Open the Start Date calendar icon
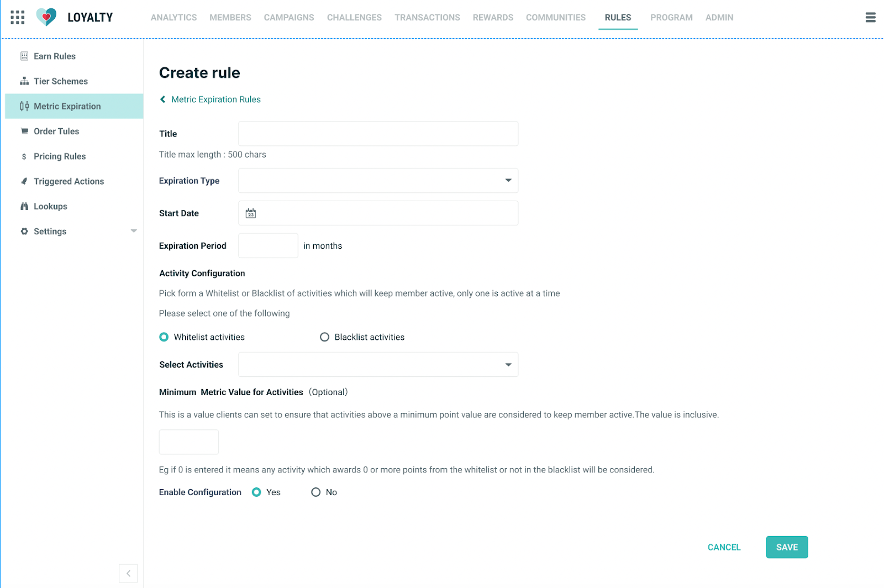The image size is (884, 588). click(251, 213)
